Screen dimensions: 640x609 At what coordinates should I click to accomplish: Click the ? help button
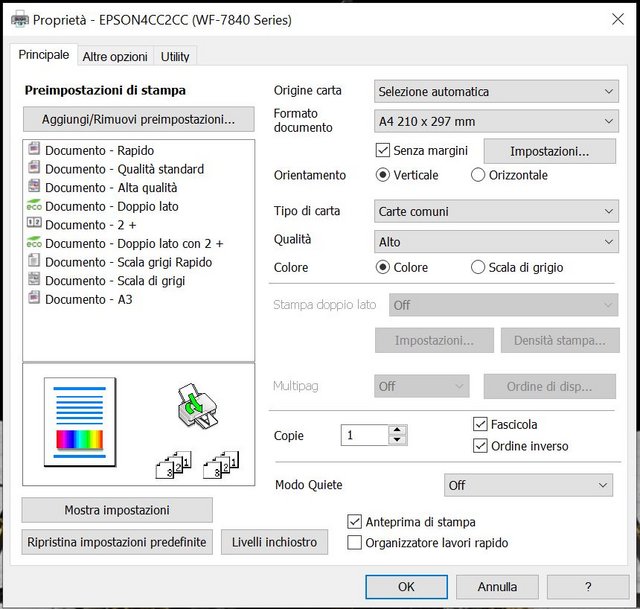point(588,587)
